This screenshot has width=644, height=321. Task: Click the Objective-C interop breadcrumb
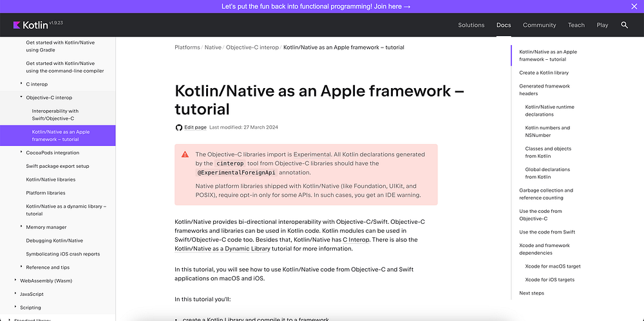click(252, 47)
